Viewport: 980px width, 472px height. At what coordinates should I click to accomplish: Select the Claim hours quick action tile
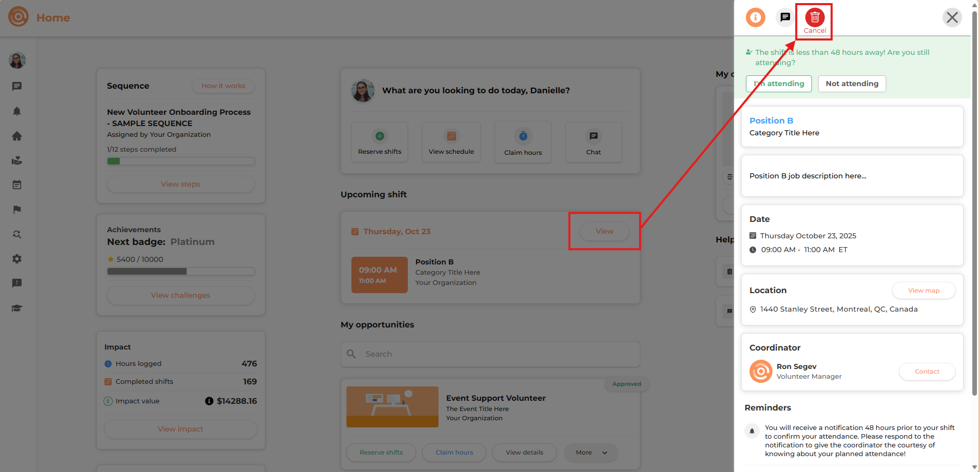(523, 142)
